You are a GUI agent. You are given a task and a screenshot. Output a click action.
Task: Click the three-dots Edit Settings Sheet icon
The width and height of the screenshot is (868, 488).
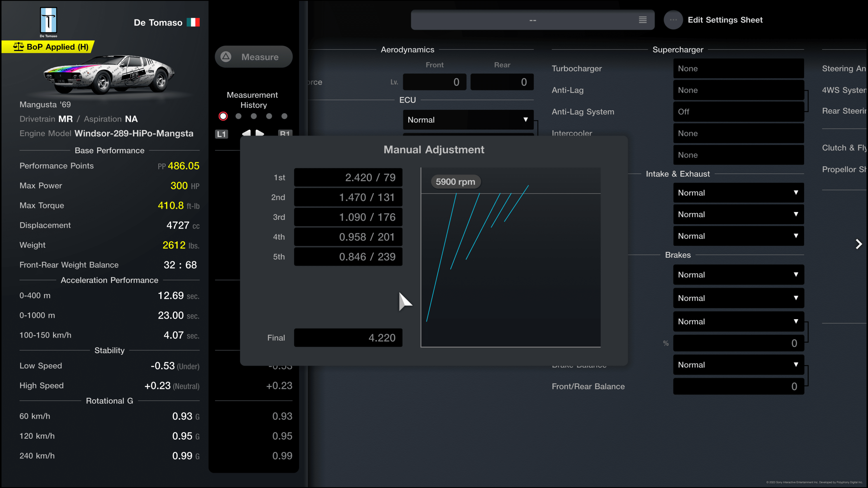[x=673, y=20]
